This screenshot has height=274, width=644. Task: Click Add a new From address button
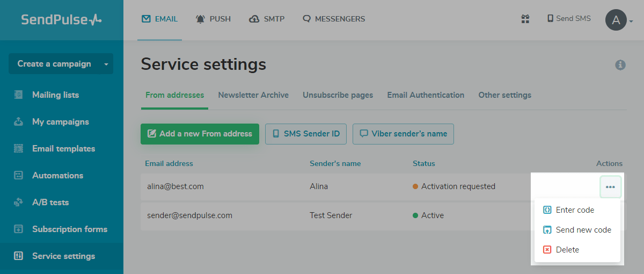click(x=200, y=134)
